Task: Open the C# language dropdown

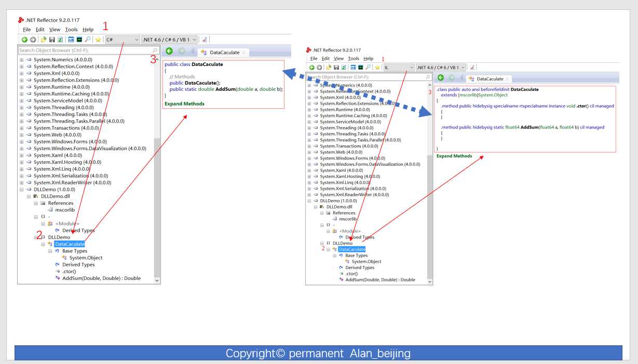Action: (x=123, y=39)
